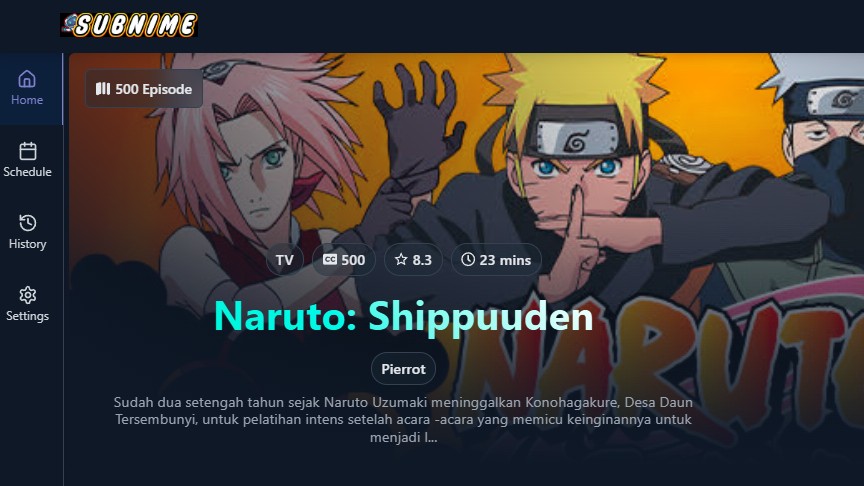The image size is (864, 486).
Task: Open Home via the house icon
Action: pos(27,79)
